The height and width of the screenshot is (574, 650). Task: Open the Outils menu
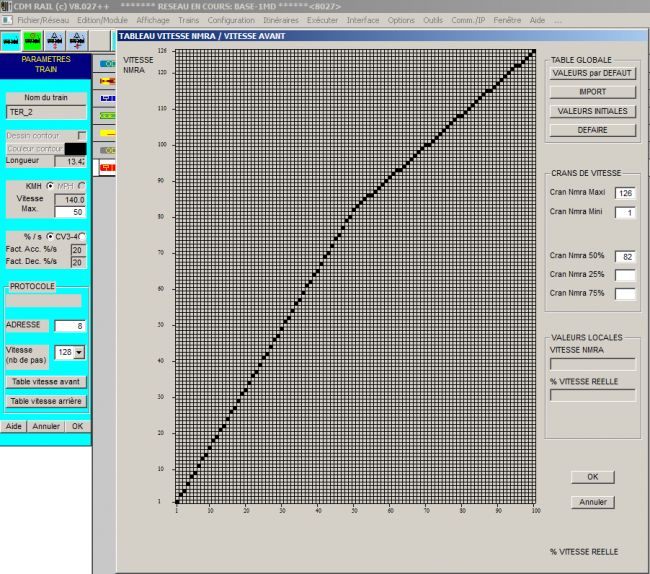433,20
